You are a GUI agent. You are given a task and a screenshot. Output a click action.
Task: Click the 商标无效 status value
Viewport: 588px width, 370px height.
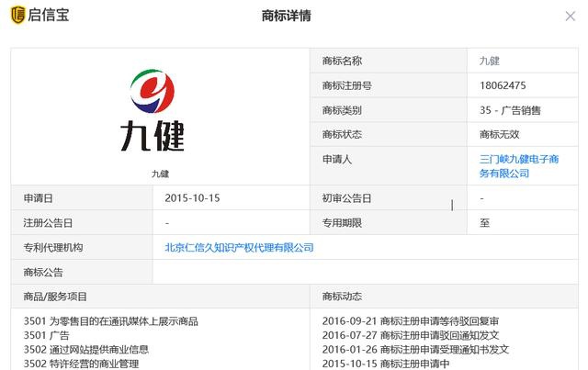click(x=502, y=134)
